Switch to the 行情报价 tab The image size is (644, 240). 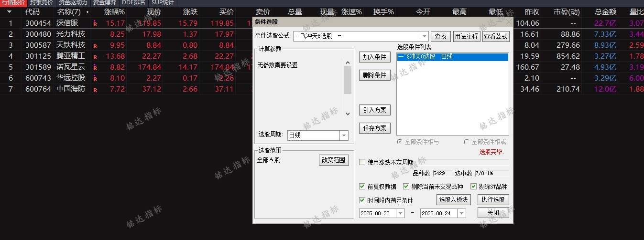[13, 3]
